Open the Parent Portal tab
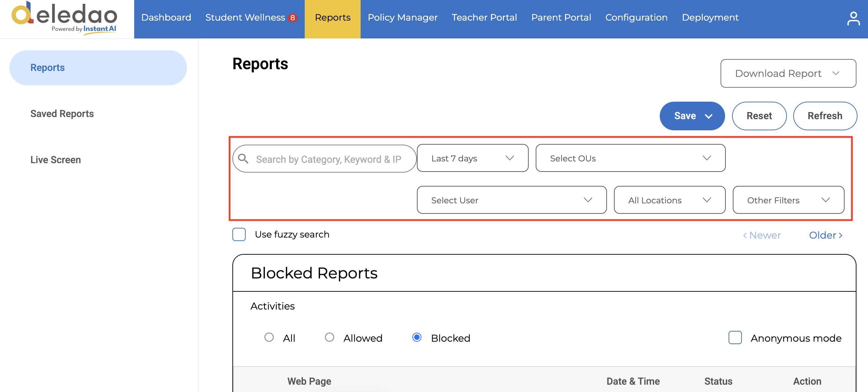The image size is (868, 392). (561, 17)
